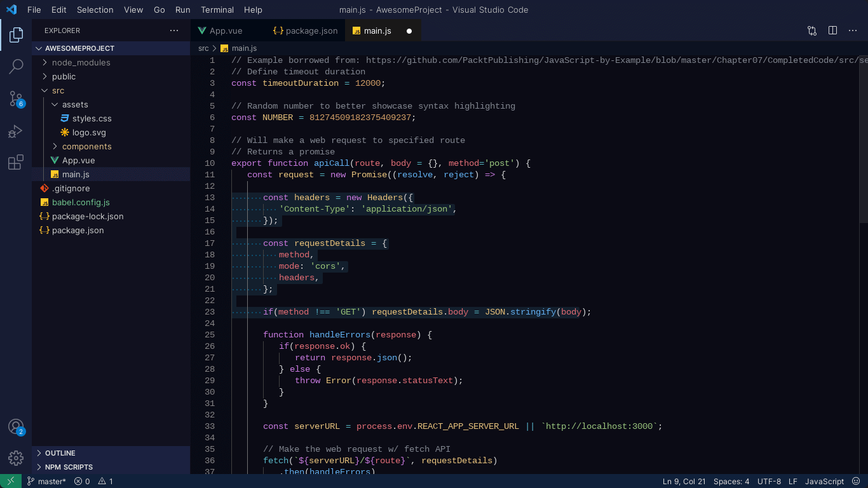Click LF end of line sequence
Image resolution: width=868 pixels, height=488 pixels.
(x=793, y=481)
